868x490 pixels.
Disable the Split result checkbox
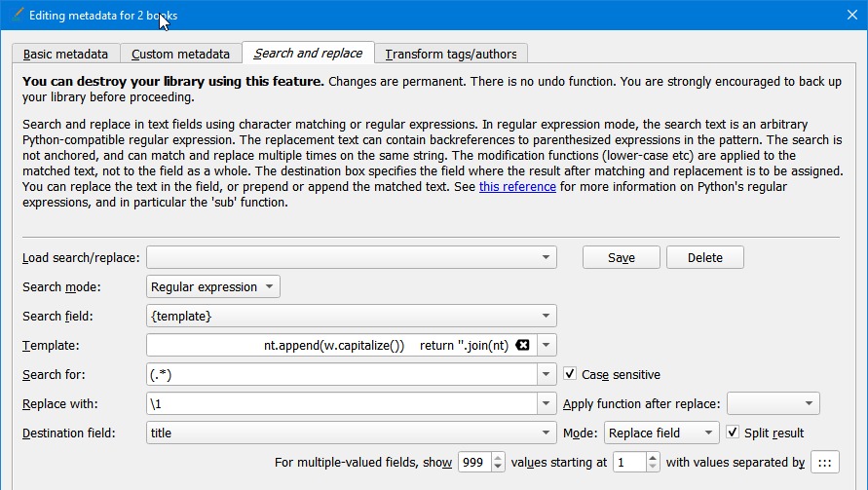tap(733, 433)
